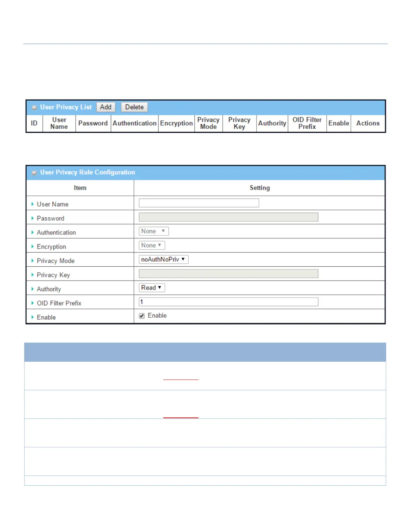The width and height of the screenshot is (411, 532).
Task: Click the arrow icon beside OID Filter Prefix
Action: click(33, 303)
